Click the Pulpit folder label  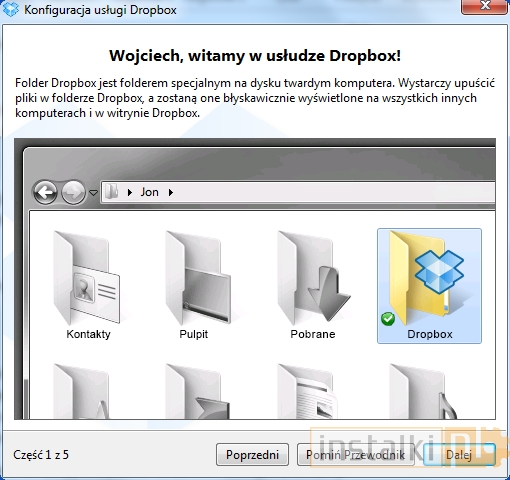194,334
